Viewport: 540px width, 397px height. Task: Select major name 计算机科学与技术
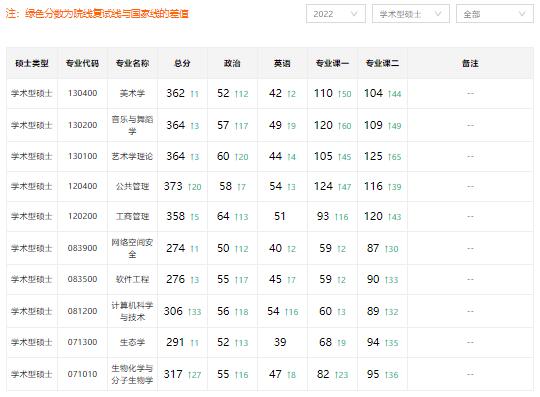(132, 311)
